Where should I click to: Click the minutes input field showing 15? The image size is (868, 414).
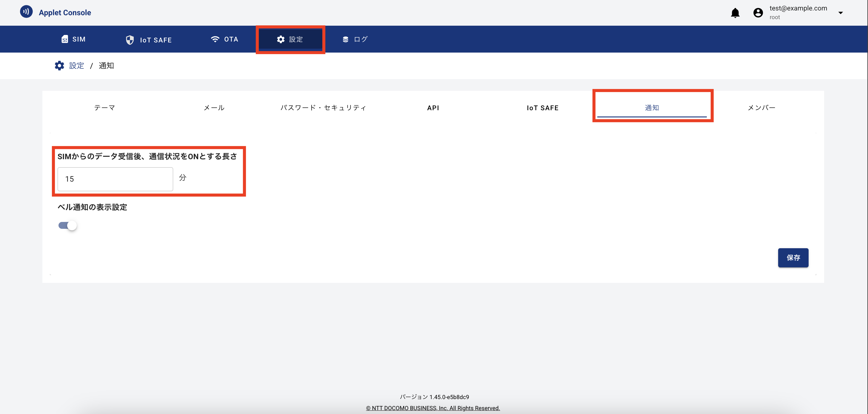(x=115, y=179)
